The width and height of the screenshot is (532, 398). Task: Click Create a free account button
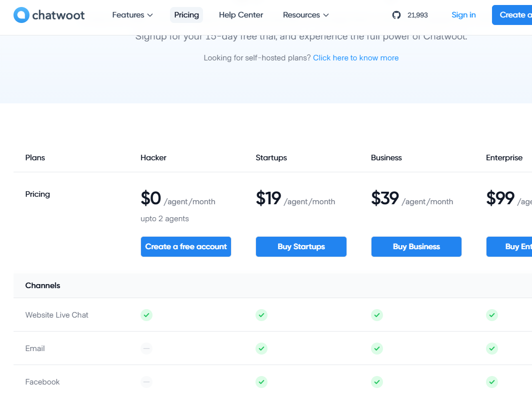(186, 247)
